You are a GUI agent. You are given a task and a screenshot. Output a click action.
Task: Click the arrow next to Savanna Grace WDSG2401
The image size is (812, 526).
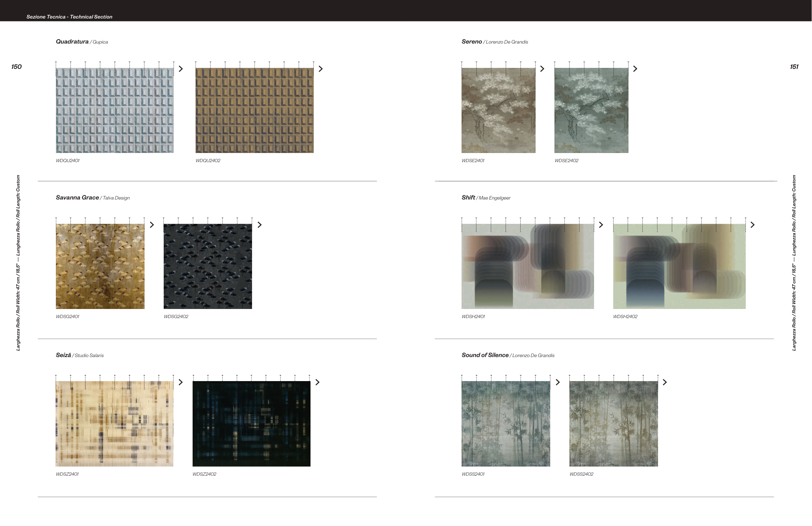click(152, 225)
